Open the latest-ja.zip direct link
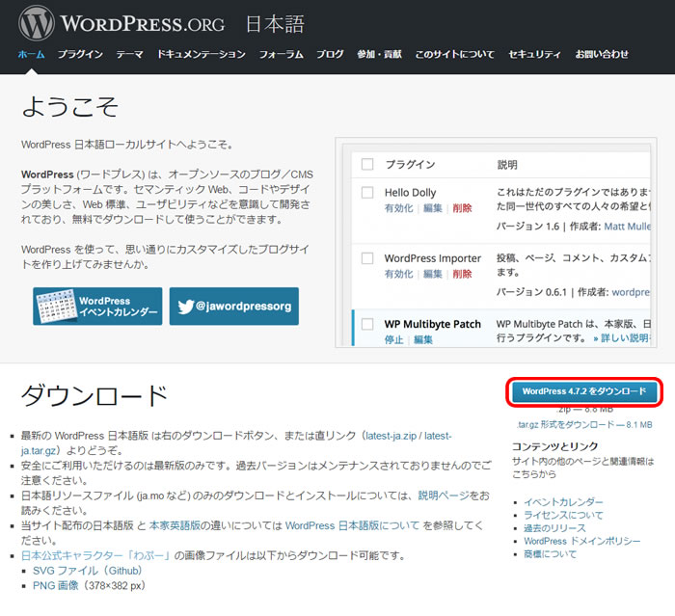The image size is (675, 616). 391,436
